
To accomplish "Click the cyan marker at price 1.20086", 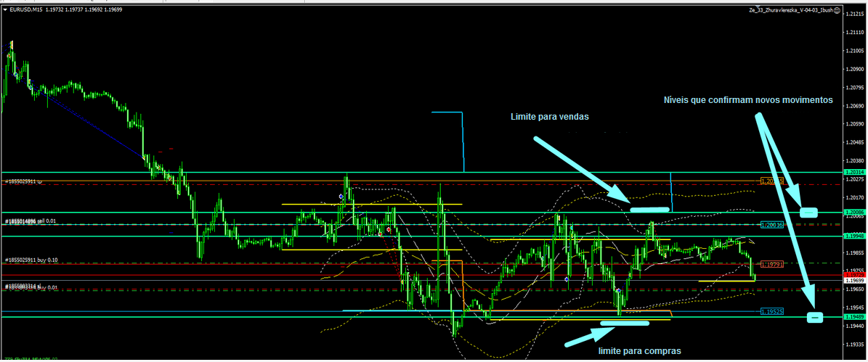I will click(x=808, y=213).
